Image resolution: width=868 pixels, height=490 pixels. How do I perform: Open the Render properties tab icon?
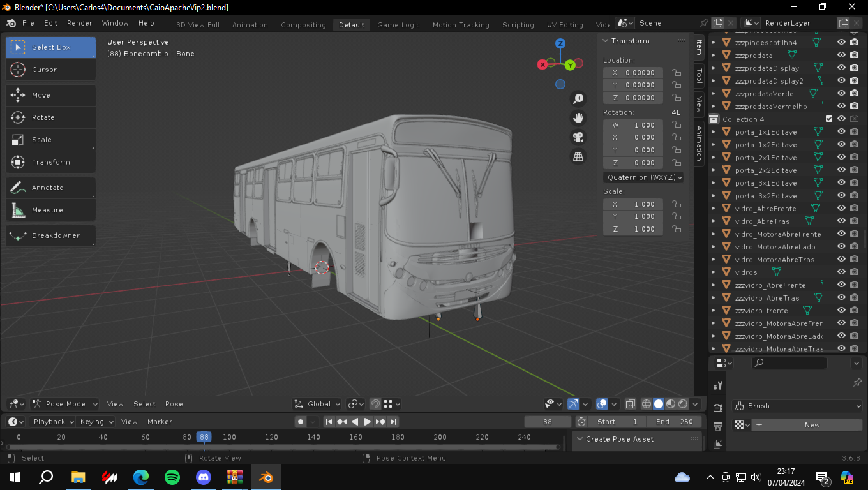coord(718,408)
